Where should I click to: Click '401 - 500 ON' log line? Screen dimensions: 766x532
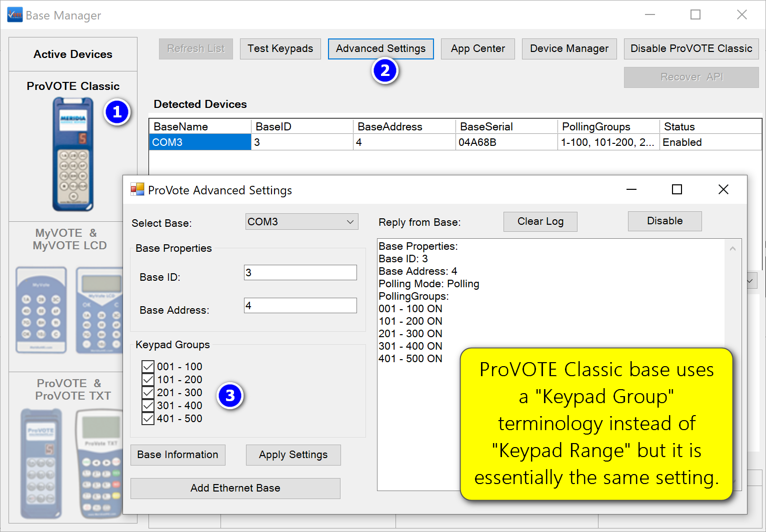click(410, 359)
